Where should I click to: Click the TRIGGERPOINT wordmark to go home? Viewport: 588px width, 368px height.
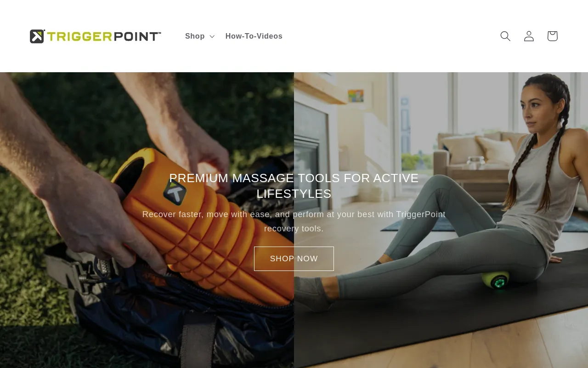(x=104, y=36)
